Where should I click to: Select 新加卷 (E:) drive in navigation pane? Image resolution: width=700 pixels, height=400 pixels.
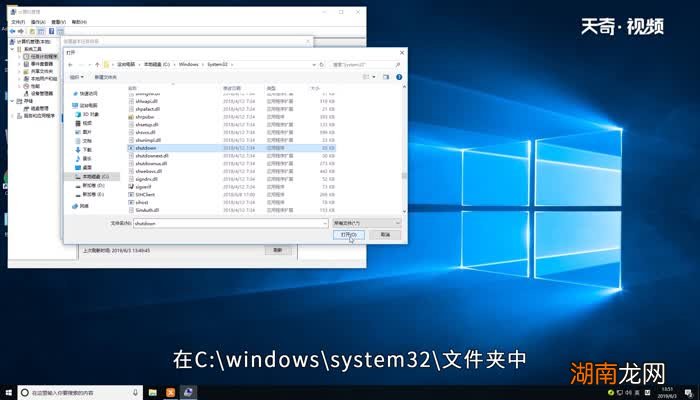point(90,195)
